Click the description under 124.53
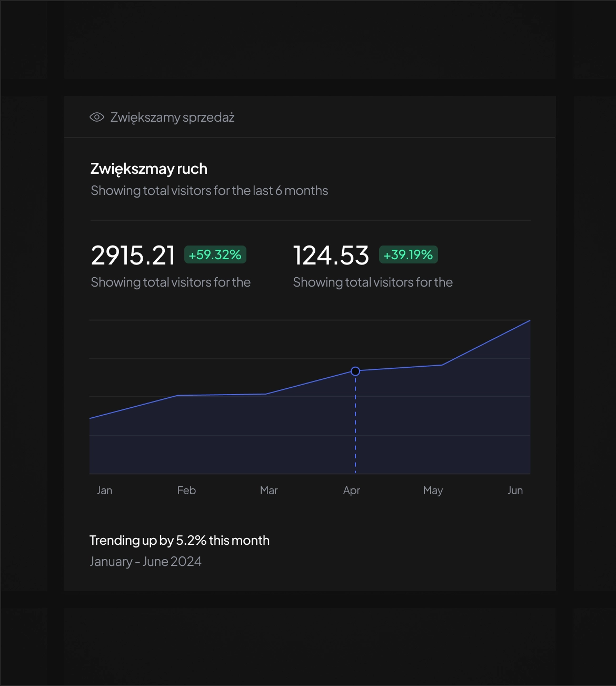The height and width of the screenshot is (686, 616). pyautogui.click(x=373, y=282)
